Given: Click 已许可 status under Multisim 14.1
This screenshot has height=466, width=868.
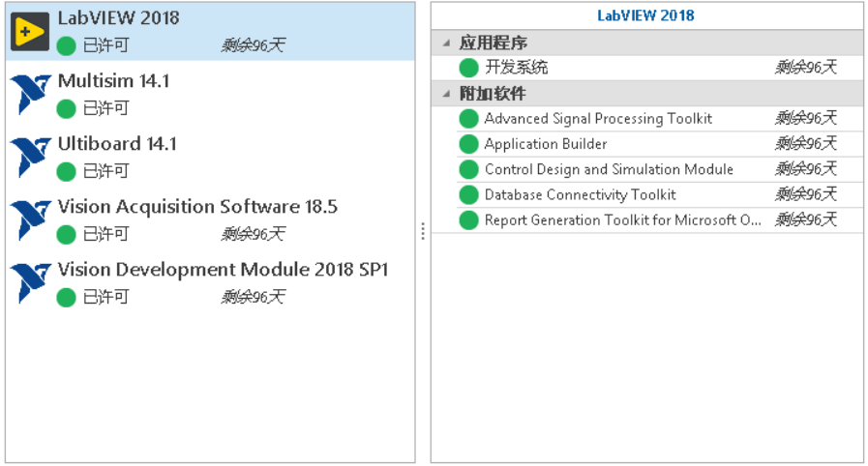Looking at the screenshot, I should click(x=105, y=108).
